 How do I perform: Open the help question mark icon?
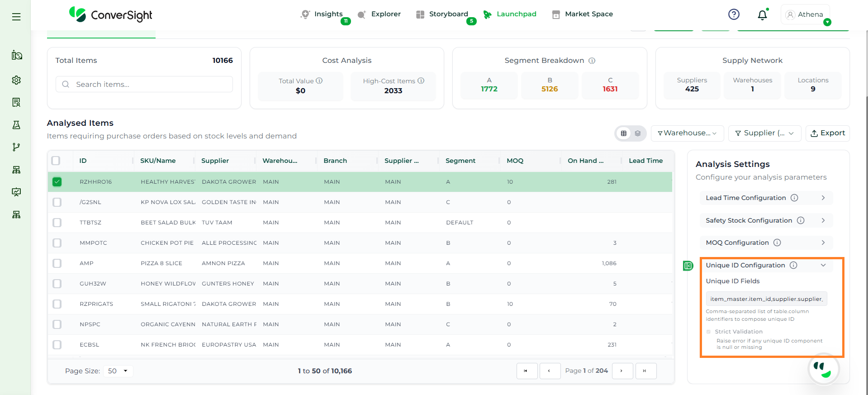pyautogui.click(x=734, y=14)
